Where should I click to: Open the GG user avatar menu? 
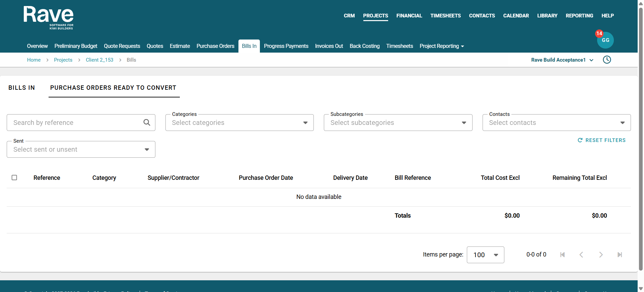click(x=605, y=40)
